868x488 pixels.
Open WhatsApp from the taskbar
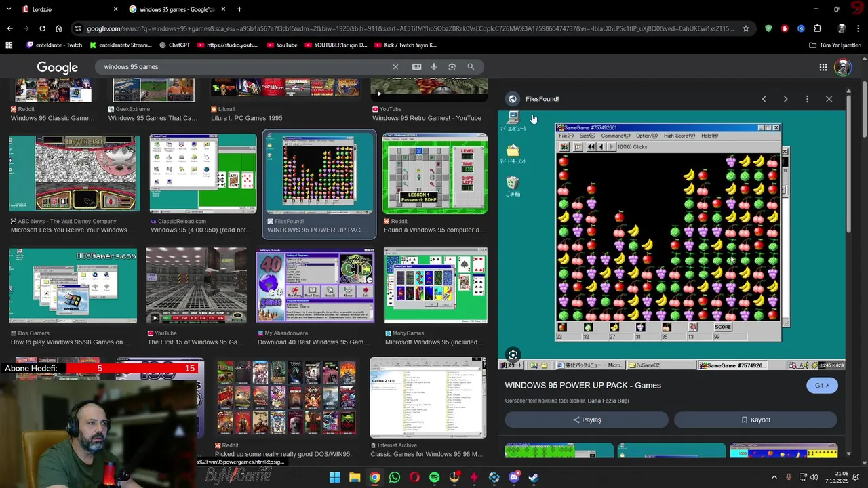(x=395, y=477)
